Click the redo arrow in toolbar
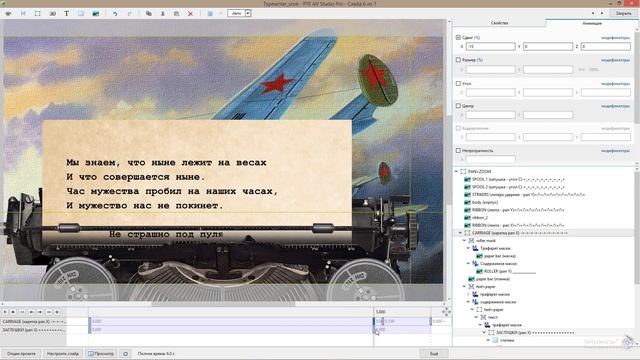Image resolution: width=640 pixels, height=360 pixels. (x=129, y=13)
